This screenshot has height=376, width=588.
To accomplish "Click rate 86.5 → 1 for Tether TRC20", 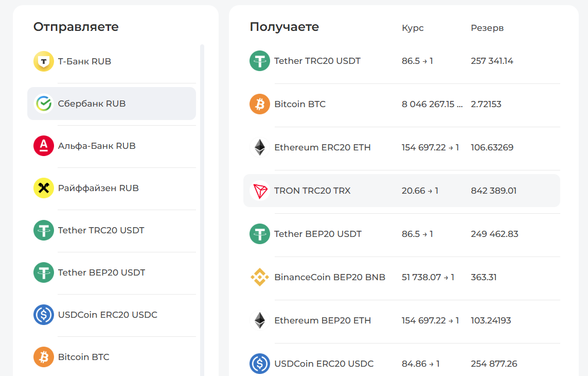I will tap(417, 61).
